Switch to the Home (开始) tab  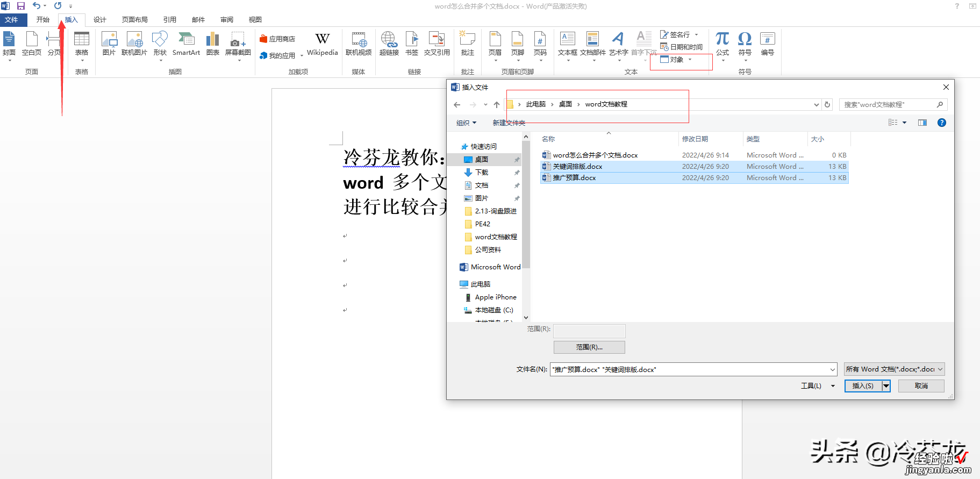(x=43, y=20)
